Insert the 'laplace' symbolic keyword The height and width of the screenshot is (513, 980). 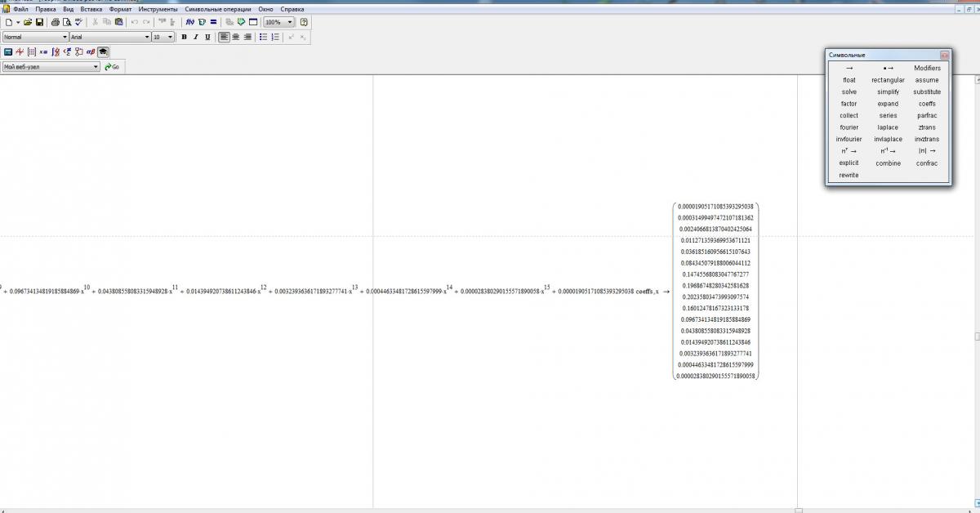point(888,127)
